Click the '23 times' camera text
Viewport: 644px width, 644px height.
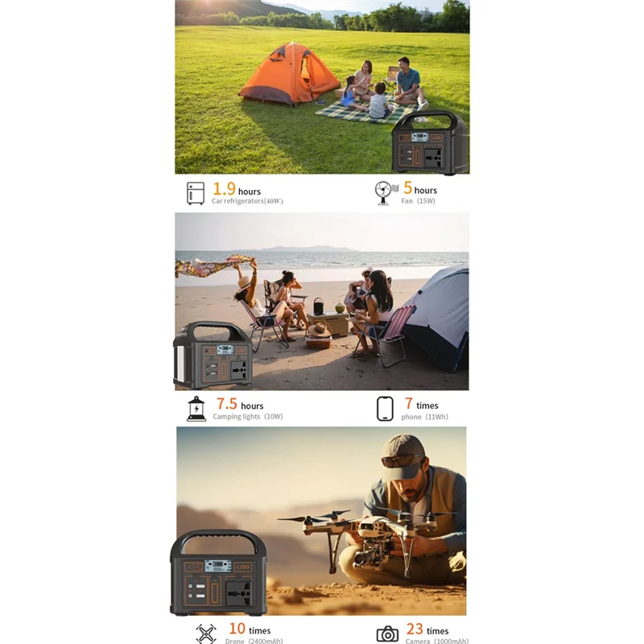click(x=427, y=630)
